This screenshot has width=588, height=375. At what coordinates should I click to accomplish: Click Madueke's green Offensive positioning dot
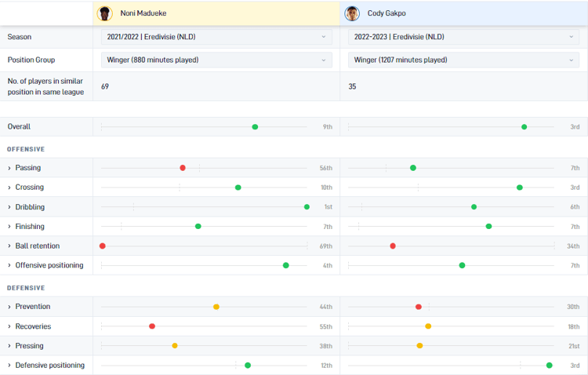(x=285, y=265)
